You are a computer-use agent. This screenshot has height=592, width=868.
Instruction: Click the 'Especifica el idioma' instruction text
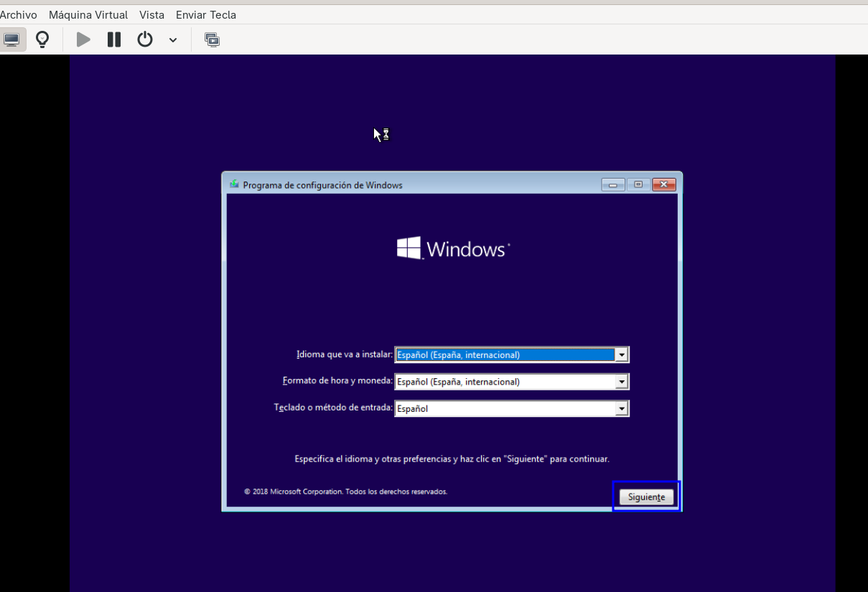click(452, 459)
